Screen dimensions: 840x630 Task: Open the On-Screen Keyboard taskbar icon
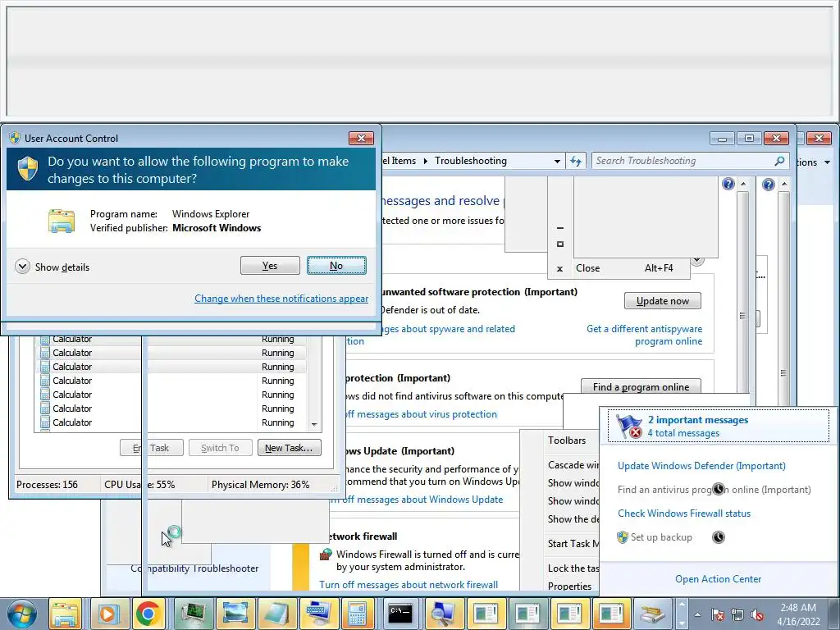tap(319, 614)
